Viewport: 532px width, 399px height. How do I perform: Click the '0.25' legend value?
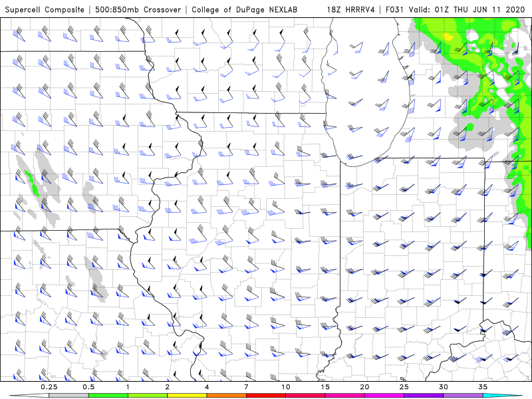49,387
